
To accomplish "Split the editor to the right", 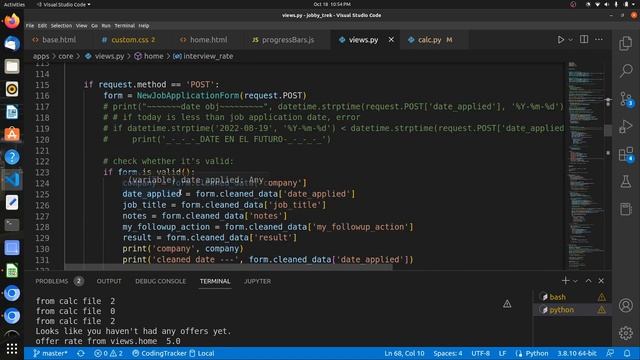I will (x=584, y=40).
